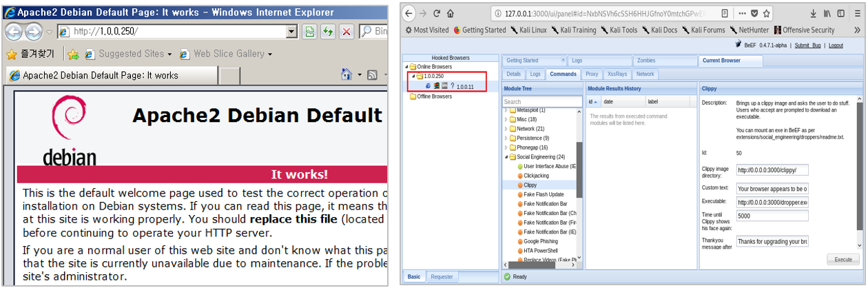Viewport: 868px width, 288px height.
Task: Select Details tab in Current Browser
Action: pos(514,74)
